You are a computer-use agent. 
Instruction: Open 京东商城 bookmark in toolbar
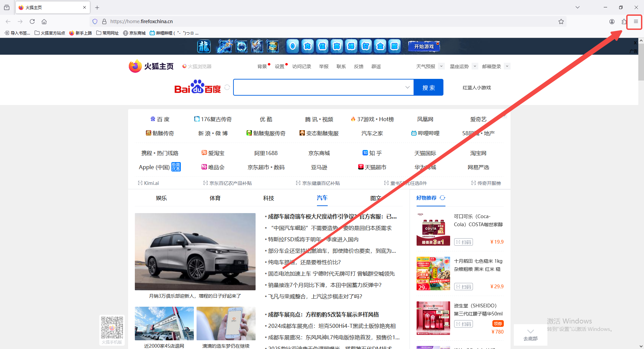pyautogui.click(x=134, y=33)
